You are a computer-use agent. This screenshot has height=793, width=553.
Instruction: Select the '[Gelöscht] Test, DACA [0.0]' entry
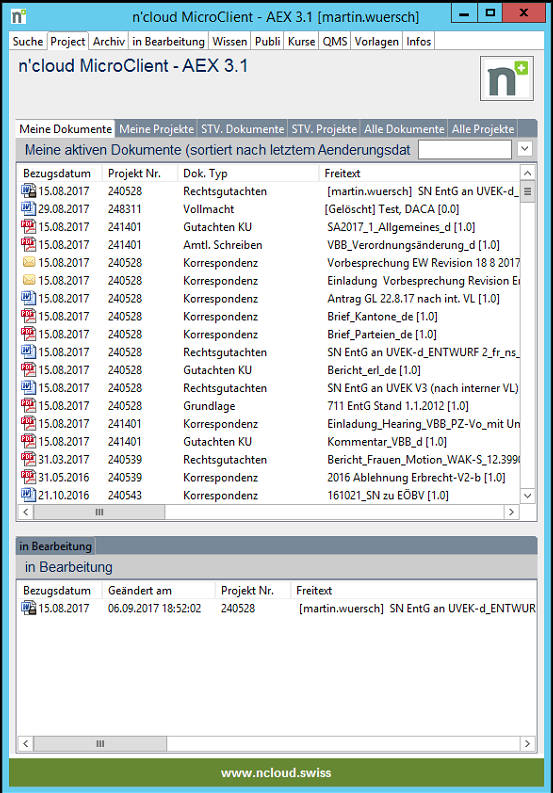coord(392,209)
